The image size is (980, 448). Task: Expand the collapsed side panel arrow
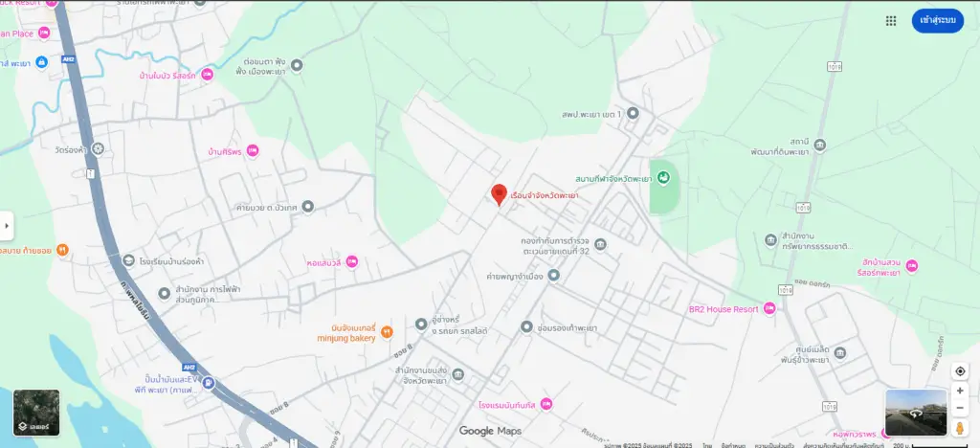pos(7,226)
